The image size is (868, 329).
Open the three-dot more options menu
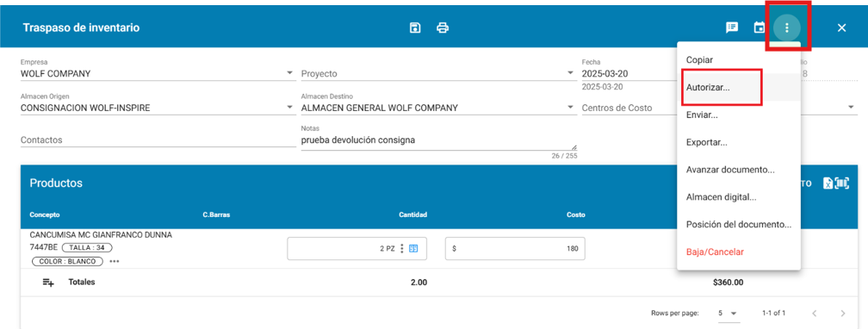click(787, 28)
